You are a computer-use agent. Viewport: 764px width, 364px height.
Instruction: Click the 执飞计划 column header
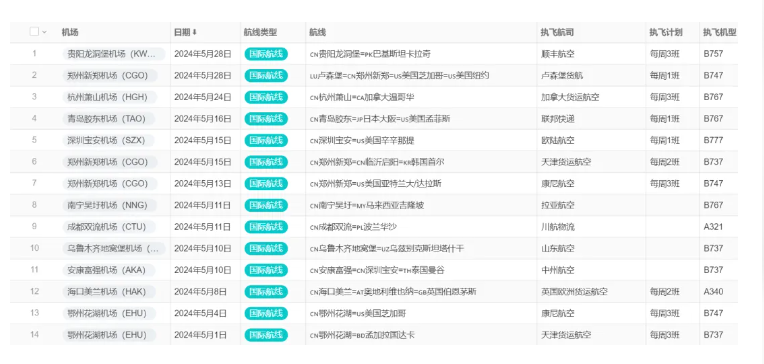coord(666,33)
